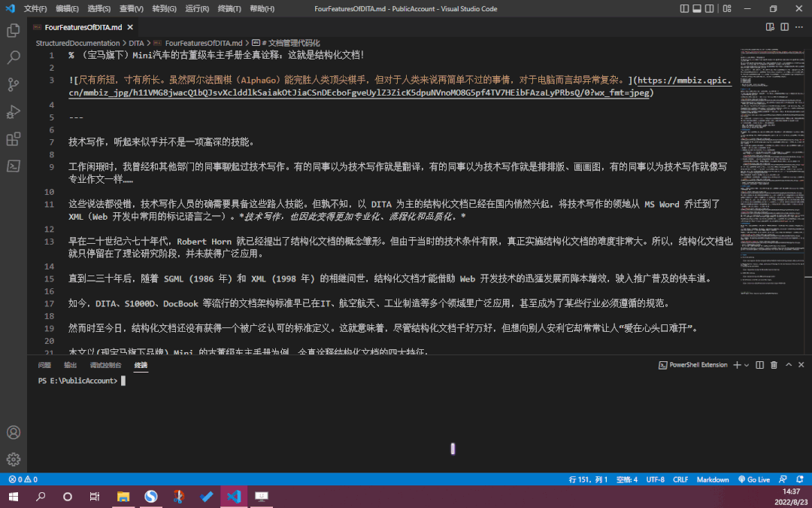Switch to the 问题 panel tab
This screenshot has width=812, height=508.
point(44,365)
